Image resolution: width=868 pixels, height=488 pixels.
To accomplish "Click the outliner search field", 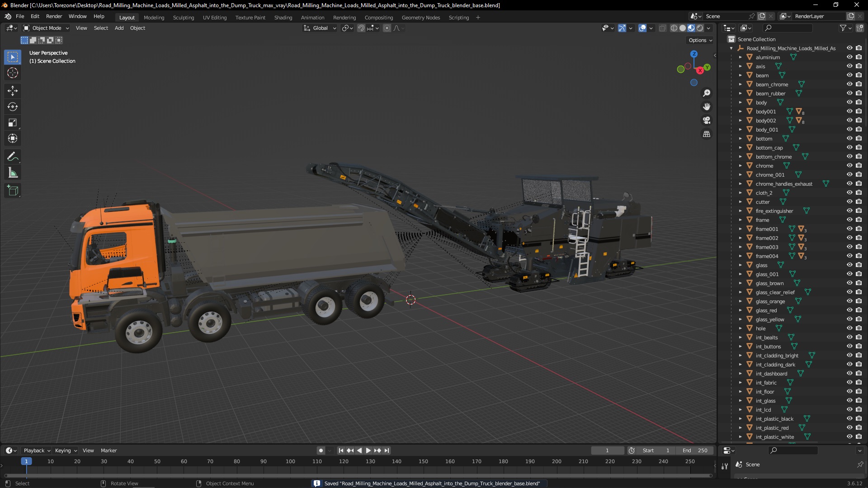I will click(x=787, y=28).
